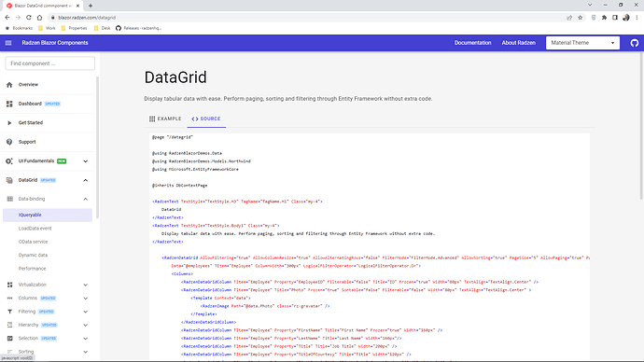The height and width of the screenshot is (362, 644).
Task: Click the Get Started play icon
Action: click(x=9, y=123)
